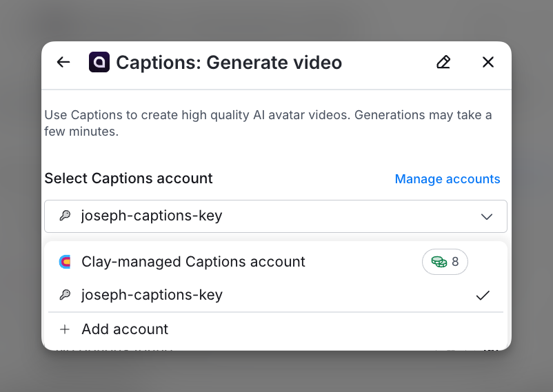Click the Captions app logo icon
The width and height of the screenshot is (553, 392).
click(99, 62)
